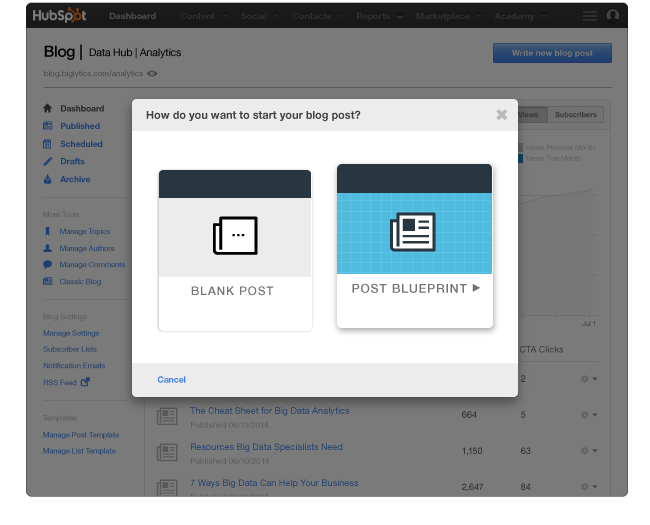Click the RSS Feed external link icon

85,382
